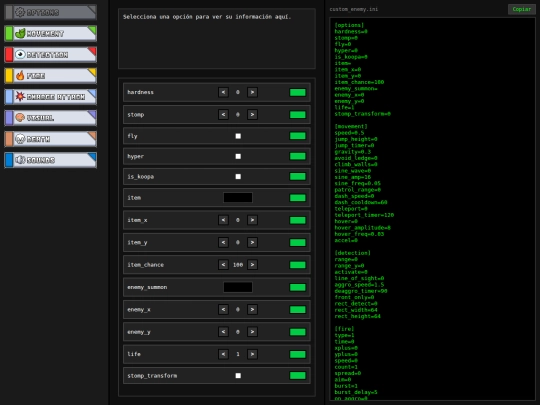The width and height of the screenshot is (540, 405).
Task: Click the [fire] section header in ini
Action: click(344, 329)
